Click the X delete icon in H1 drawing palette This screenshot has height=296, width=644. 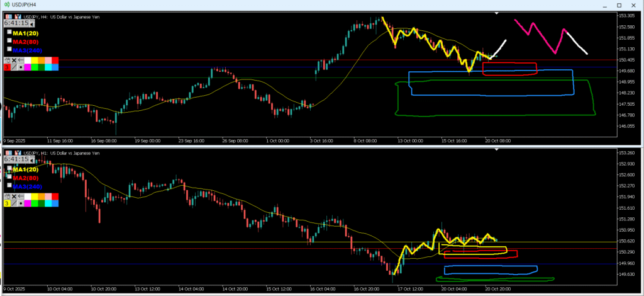[x=14, y=196]
